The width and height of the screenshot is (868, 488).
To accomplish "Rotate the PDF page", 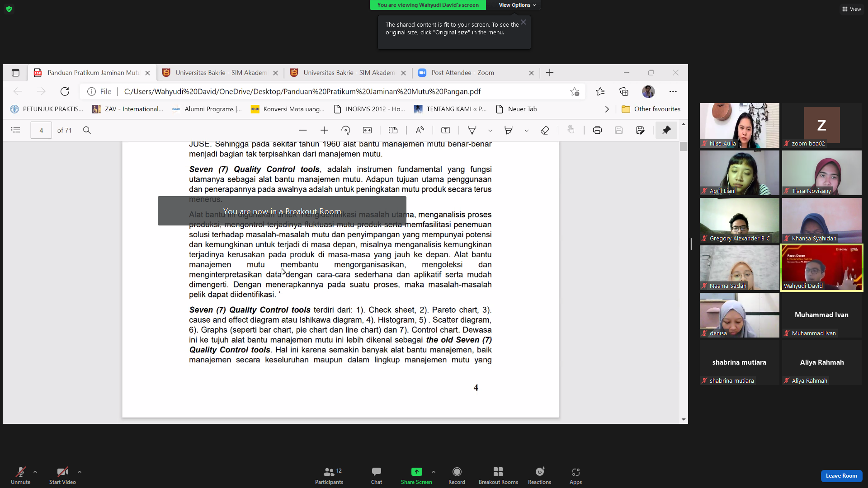I will (x=346, y=130).
